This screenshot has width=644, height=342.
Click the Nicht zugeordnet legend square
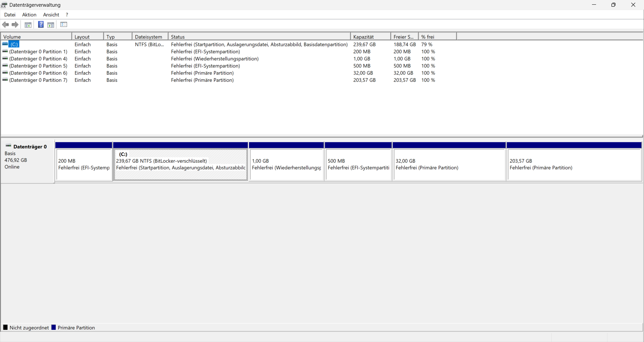[x=5, y=327]
